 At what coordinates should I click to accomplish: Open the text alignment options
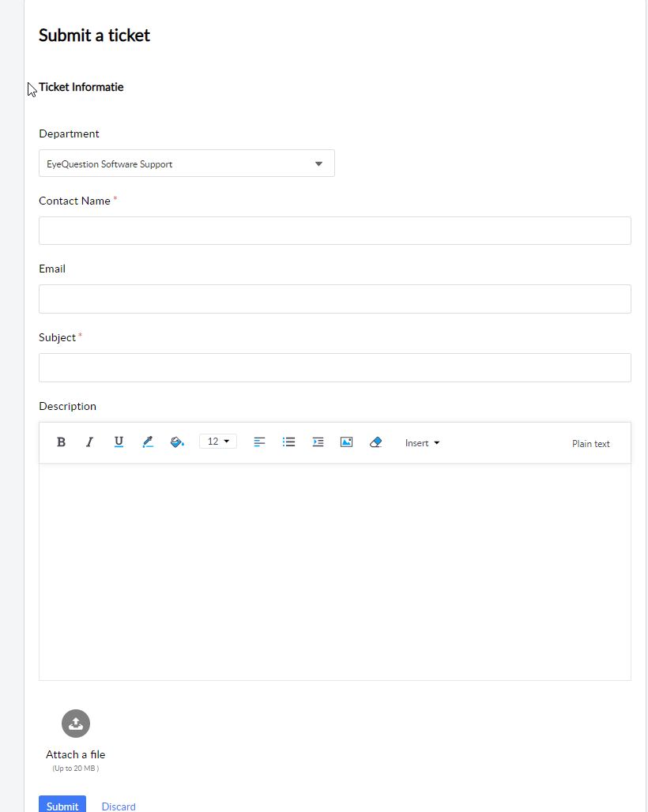point(259,442)
